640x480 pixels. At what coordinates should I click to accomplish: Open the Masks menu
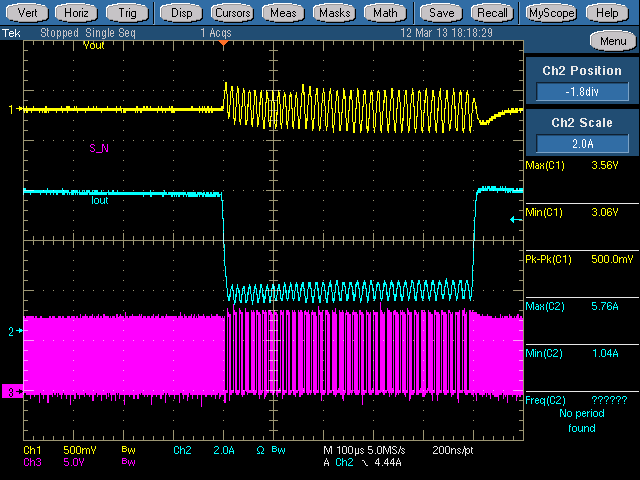click(335, 13)
